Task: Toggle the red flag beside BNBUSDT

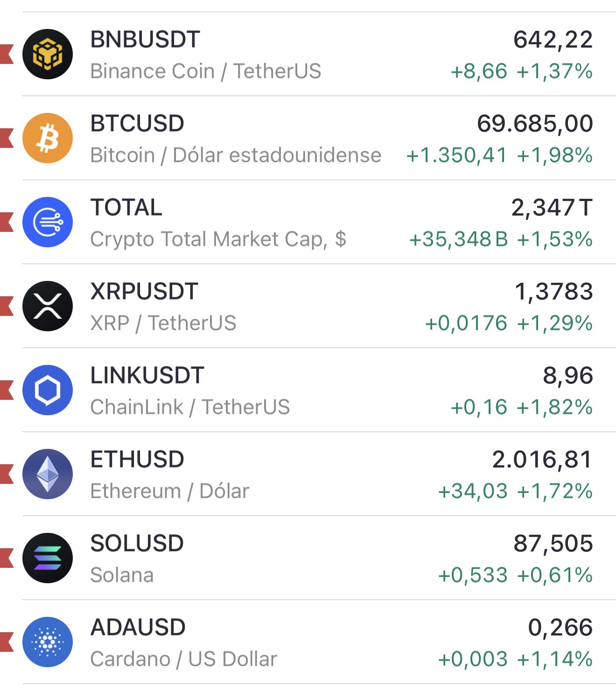Action: pos(7,54)
